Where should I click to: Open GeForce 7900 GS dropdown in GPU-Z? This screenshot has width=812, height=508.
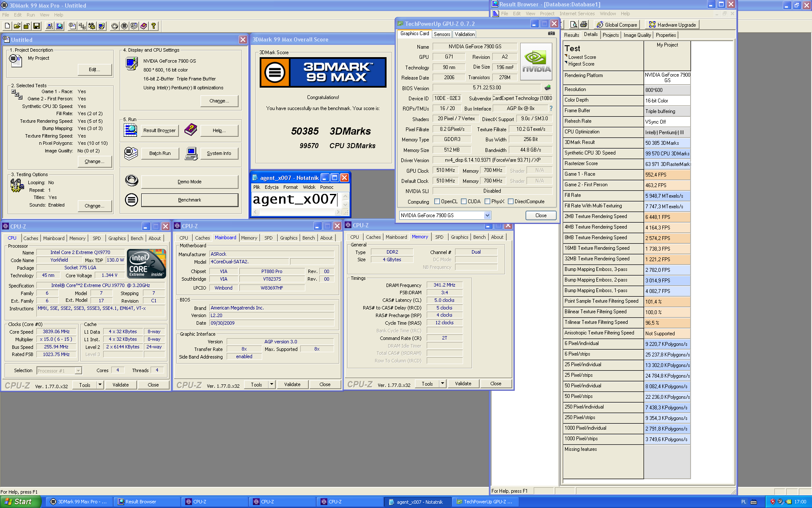487,215
